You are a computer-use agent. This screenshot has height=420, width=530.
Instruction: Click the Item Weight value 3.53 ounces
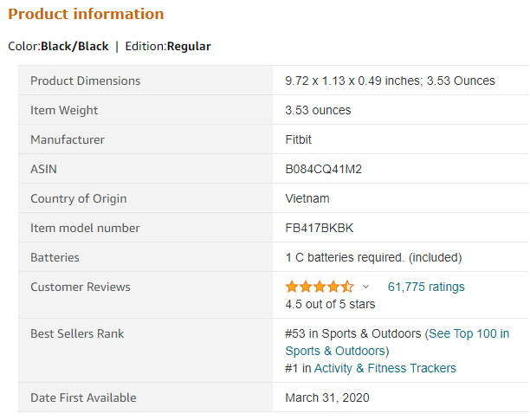[318, 110]
